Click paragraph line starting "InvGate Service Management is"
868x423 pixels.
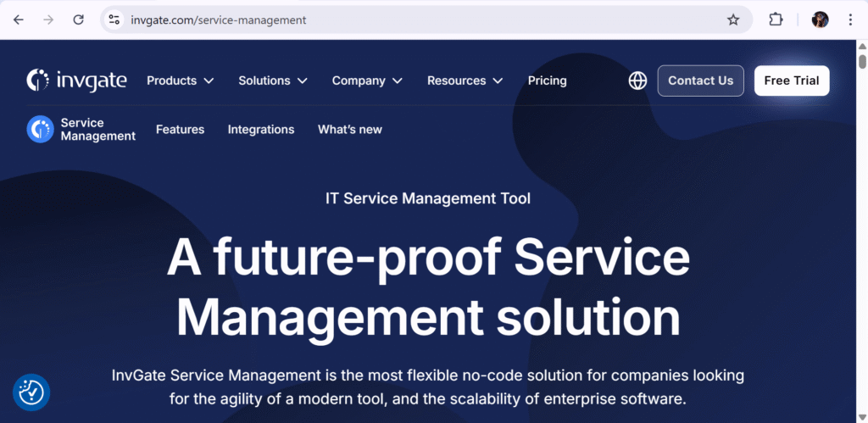point(428,376)
